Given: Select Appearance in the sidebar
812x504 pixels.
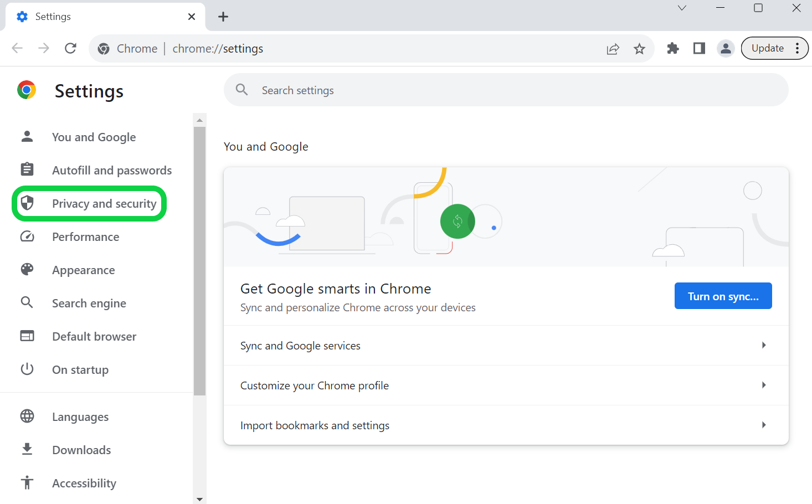Looking at the screenshot, I should coord(84,270).
